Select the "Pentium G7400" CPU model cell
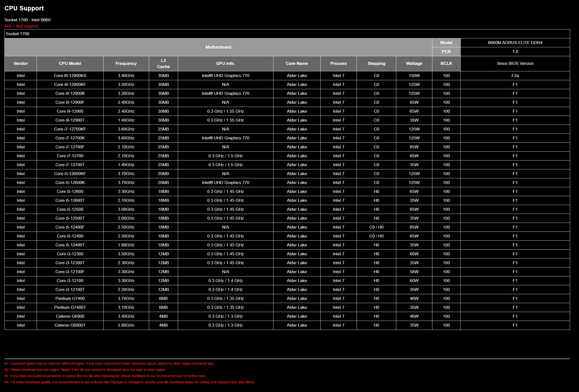Image resolution: width=579 pixels, height=392 pixels. 70,298
